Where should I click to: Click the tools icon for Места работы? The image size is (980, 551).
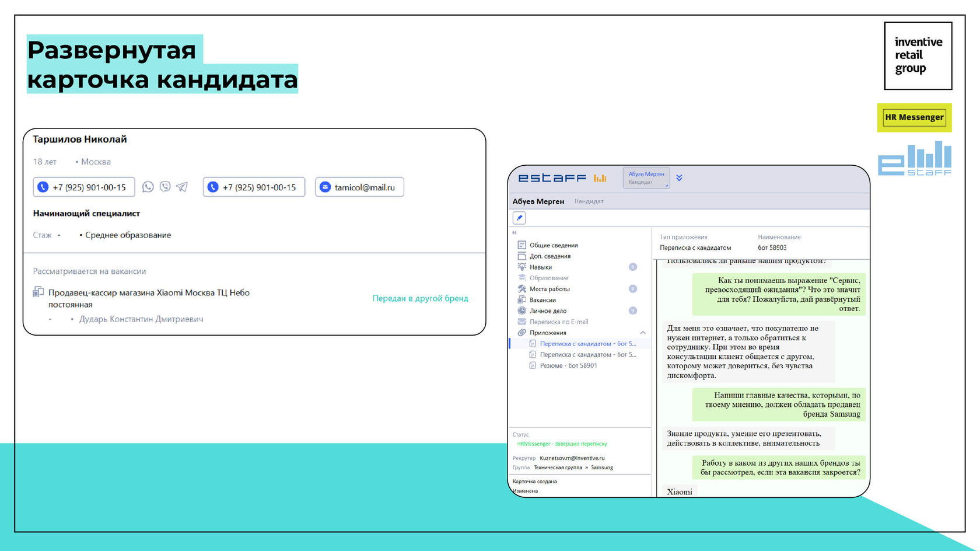point(521,289)
